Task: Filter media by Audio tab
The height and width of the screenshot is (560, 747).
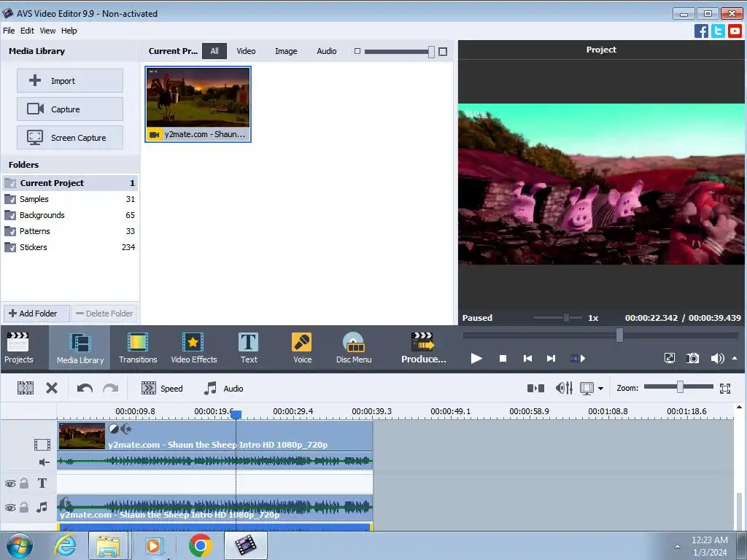Action: pyautogui.click(x=326, y=51)
